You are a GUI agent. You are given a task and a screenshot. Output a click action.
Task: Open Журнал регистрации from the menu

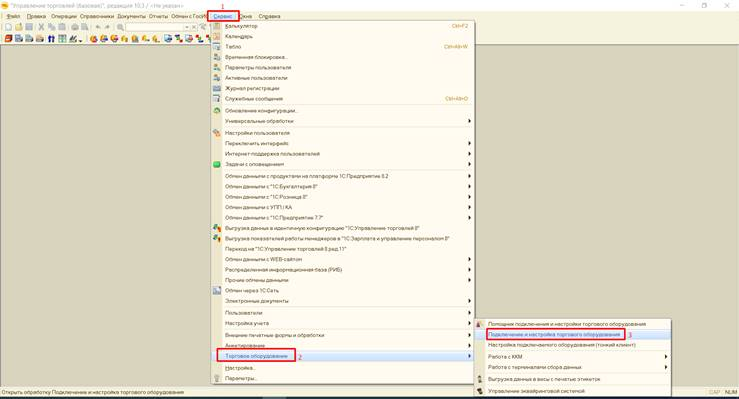pos(343,88)
